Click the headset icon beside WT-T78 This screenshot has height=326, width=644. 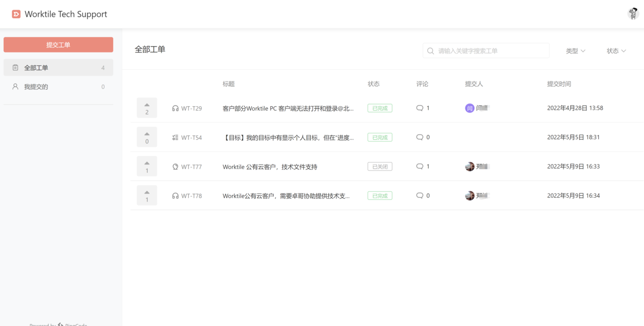coord(175,196)
